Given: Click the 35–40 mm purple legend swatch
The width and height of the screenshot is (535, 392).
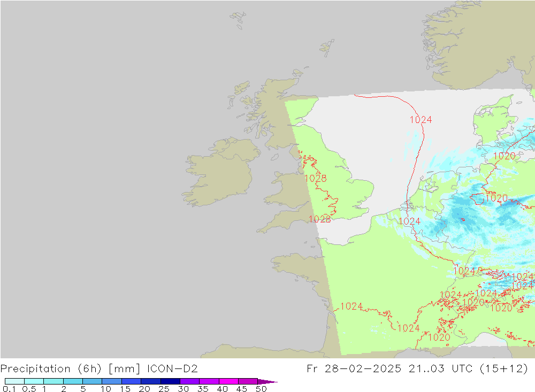Looking at the screenshot, I should pos(209,381).
